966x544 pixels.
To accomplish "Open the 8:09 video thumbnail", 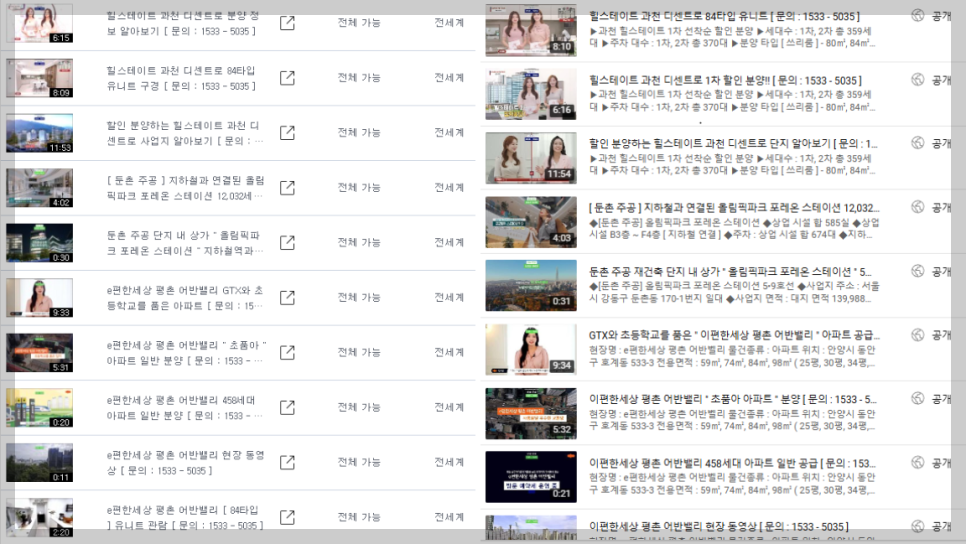I will [x=39, y=78].
